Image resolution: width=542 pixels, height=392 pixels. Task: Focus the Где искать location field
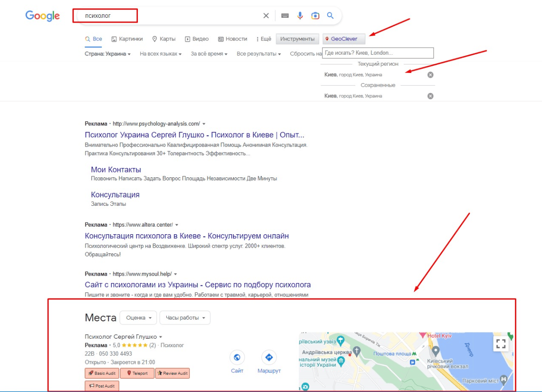(378, 53)
